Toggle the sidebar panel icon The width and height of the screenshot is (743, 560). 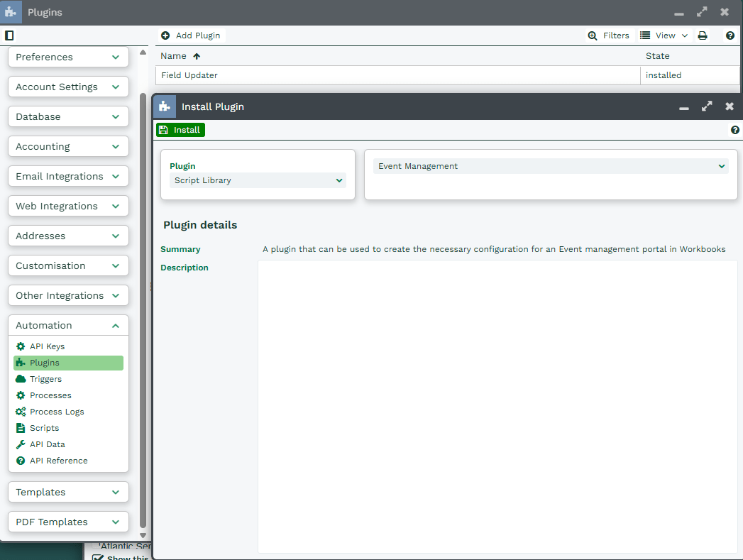click(x=9, y=35)
